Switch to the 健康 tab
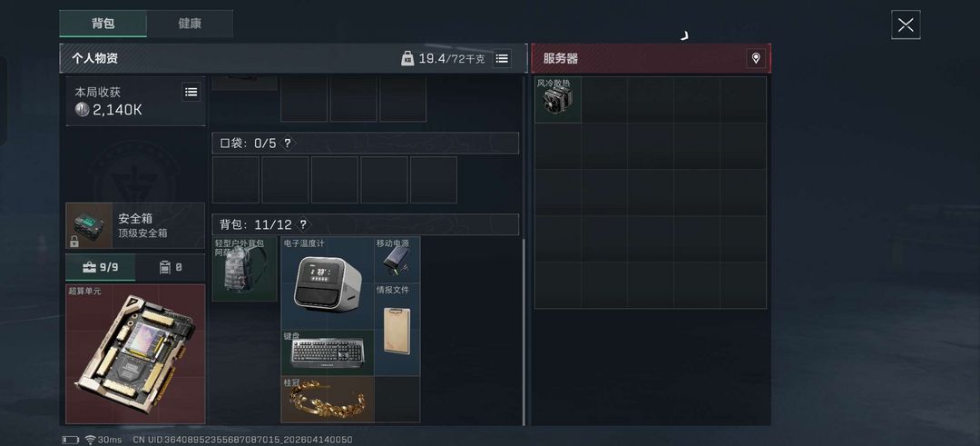980x446 pixels. click(x=190, y=24)
